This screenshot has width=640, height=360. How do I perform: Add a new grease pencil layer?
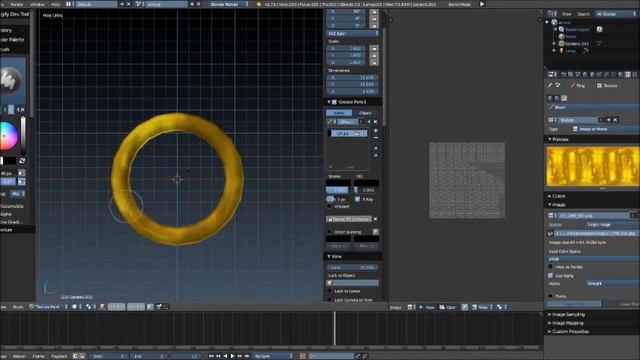tap(376, 131)
